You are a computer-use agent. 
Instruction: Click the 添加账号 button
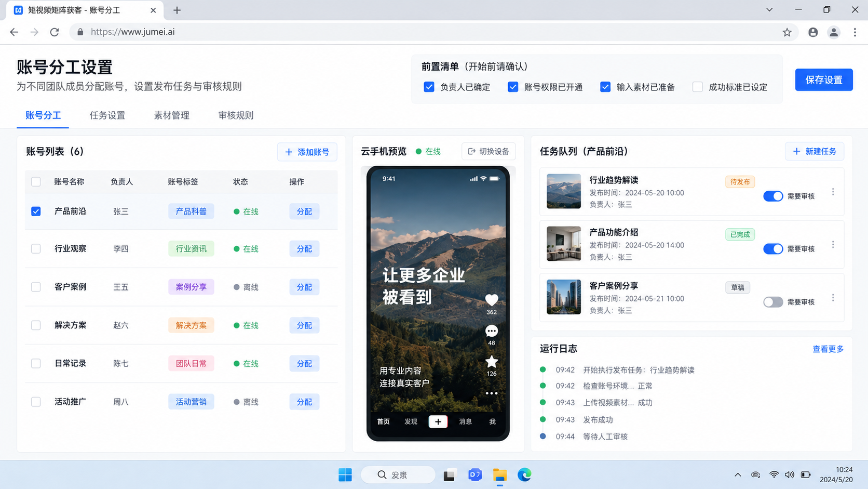coord(307,152)
